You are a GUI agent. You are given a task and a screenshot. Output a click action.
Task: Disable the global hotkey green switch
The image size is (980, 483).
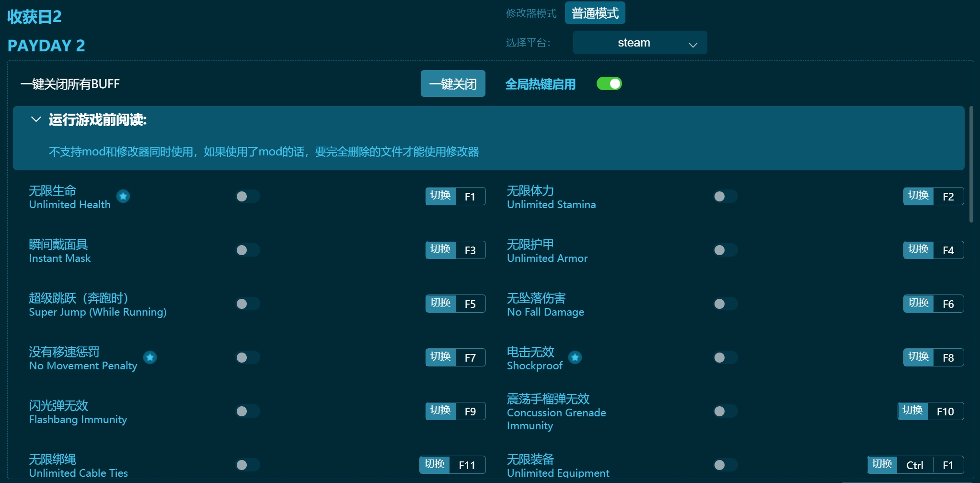(x=609, y=84)
